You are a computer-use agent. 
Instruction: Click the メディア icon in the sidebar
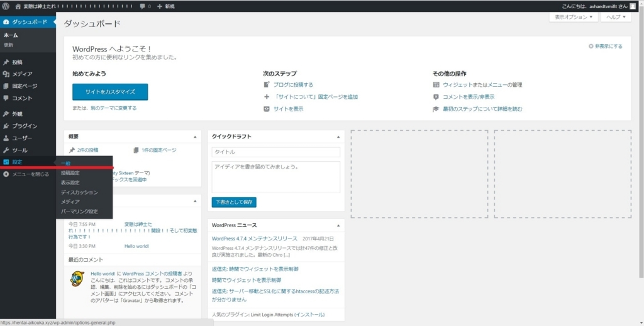point(6,74)
